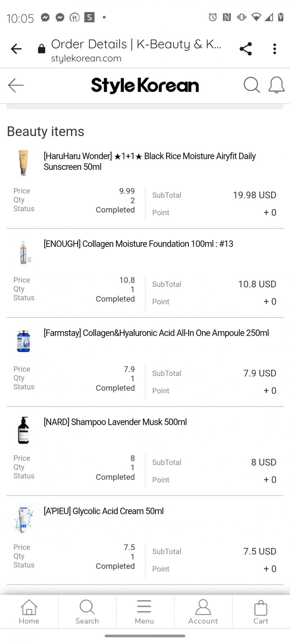Open the Cart in bottom bar
290x644 pixels.
(x=261, y=612)
